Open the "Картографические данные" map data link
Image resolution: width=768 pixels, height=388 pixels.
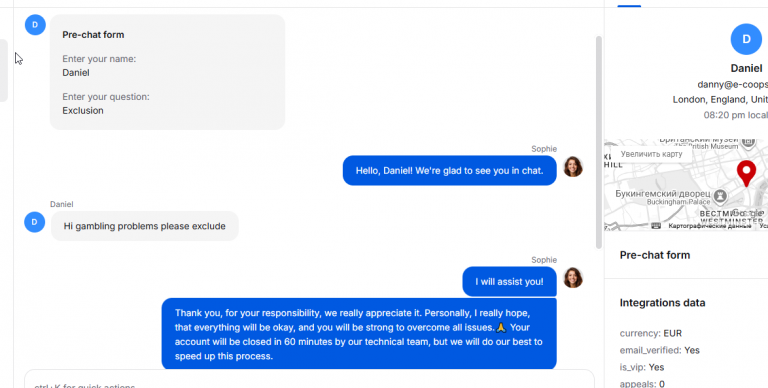[x=709, y=226]
